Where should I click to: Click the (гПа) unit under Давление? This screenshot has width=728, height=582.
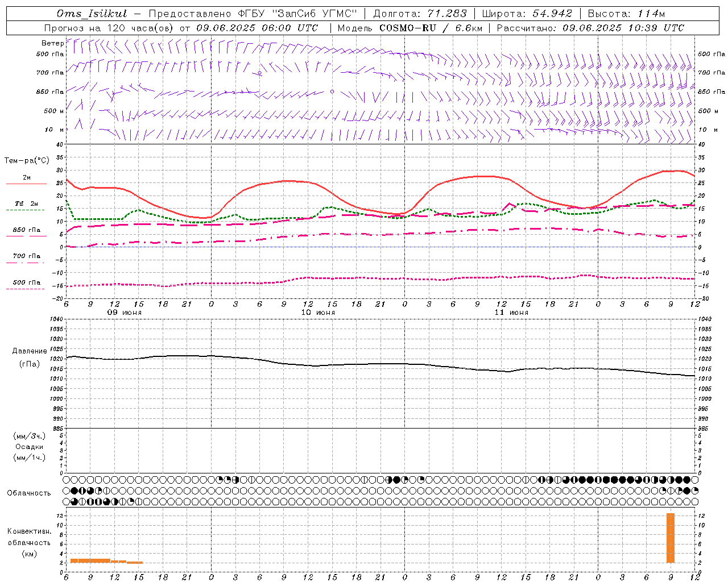tap(30, 364)
